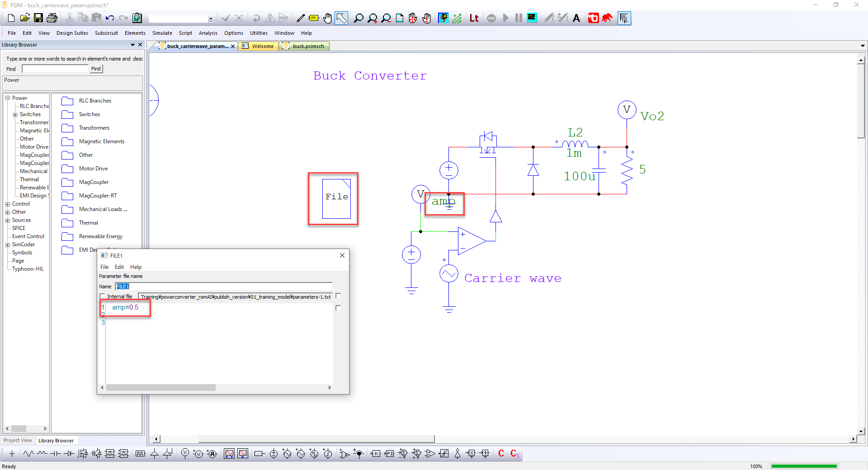Select Thermal item in library tree
The image size is (868, 470).
click(x=29, y=179)
